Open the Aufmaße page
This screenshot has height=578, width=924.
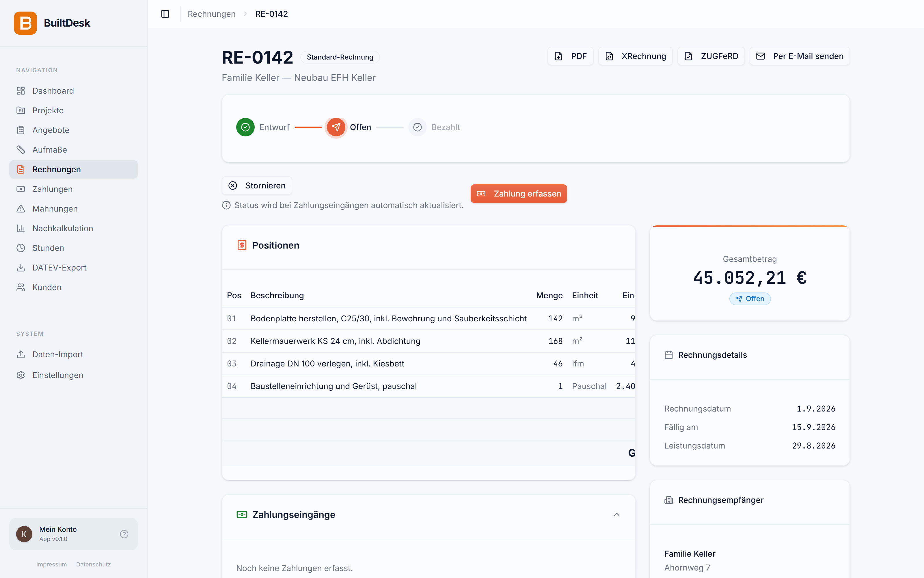(x=73, y=150)
